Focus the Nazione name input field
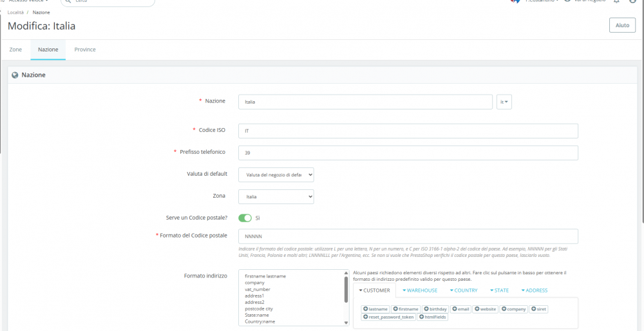 point(365,102)
